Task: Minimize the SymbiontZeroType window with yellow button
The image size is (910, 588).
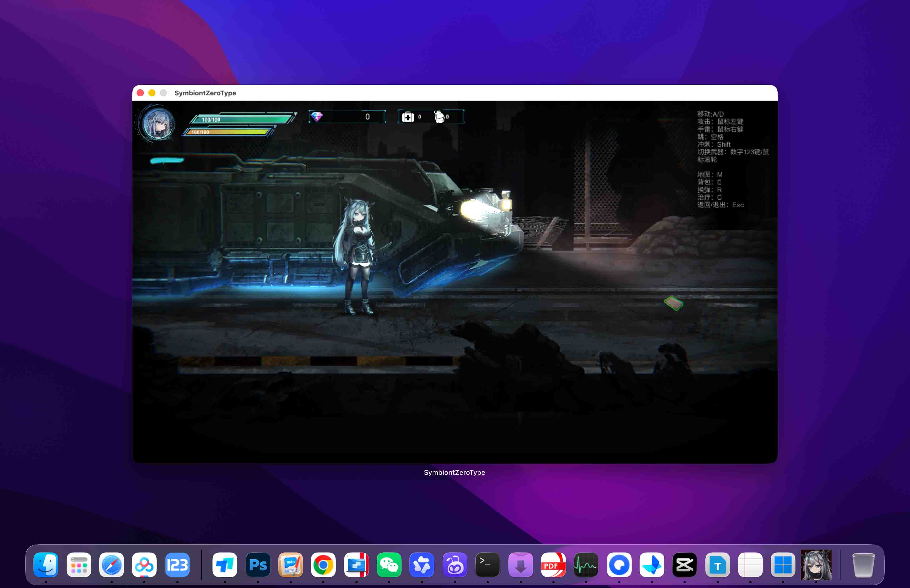Action: (x=152, y=93)
